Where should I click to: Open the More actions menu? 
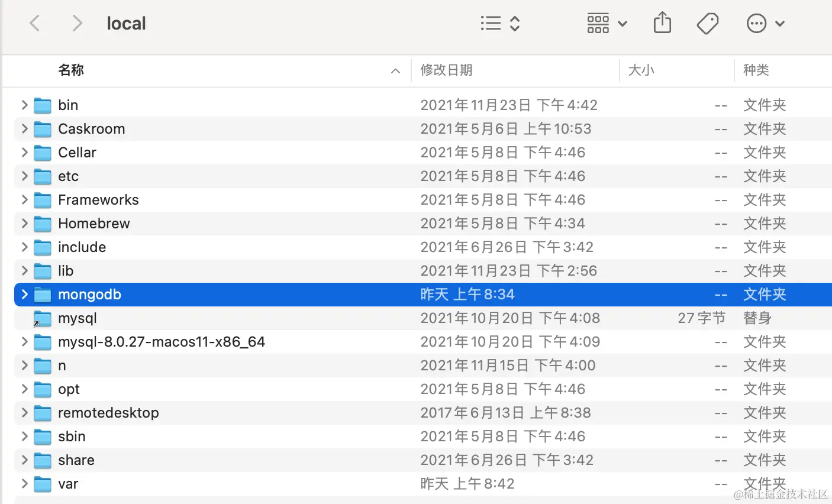pyautogui.click(x=765, y=24)
